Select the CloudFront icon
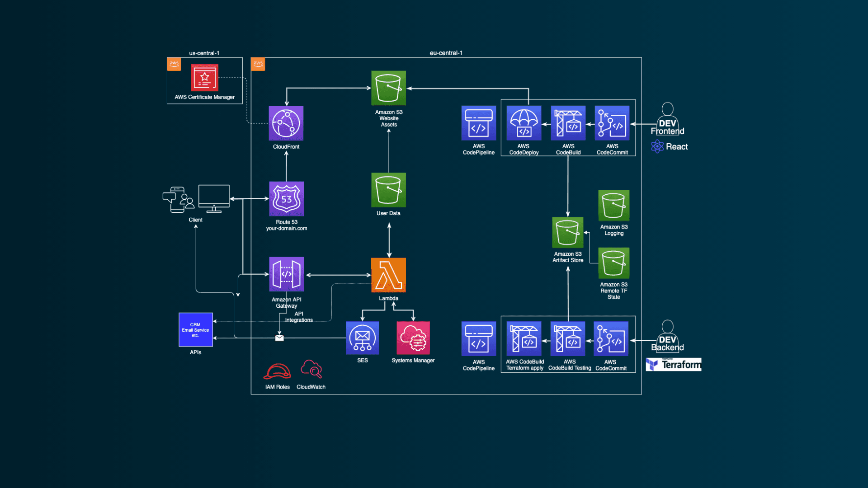Viewport: 868px width, 488px height. pyautogui.click(x=286, y=123)
